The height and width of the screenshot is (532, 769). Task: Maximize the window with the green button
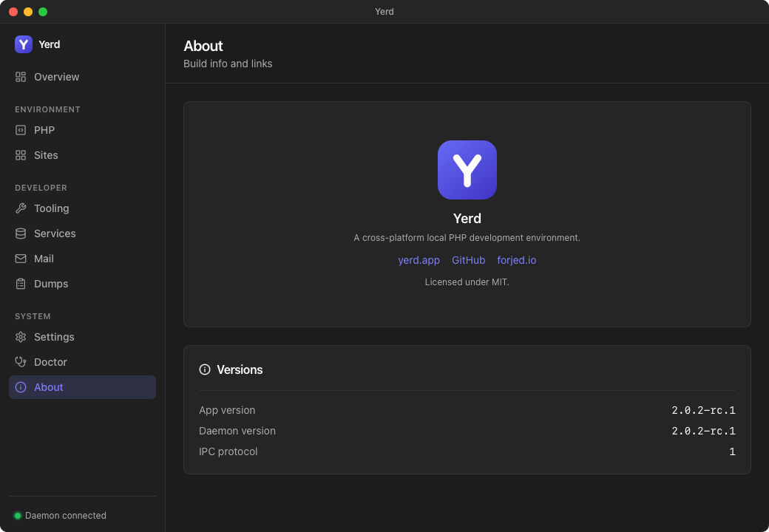tap(43, 12)
